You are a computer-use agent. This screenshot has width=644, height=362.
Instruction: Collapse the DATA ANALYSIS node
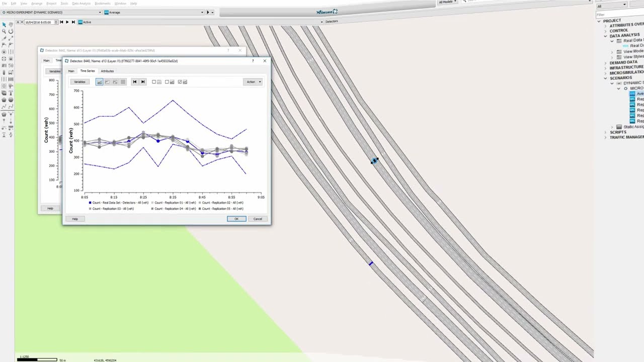(x=605, y=36)
